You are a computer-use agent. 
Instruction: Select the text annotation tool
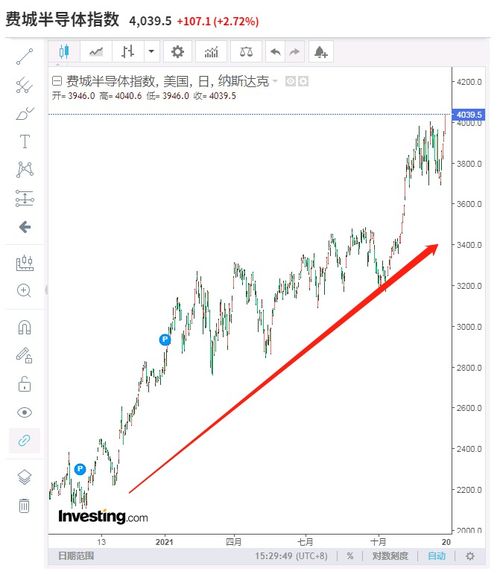pyautogui.click(x=25, y=141)
